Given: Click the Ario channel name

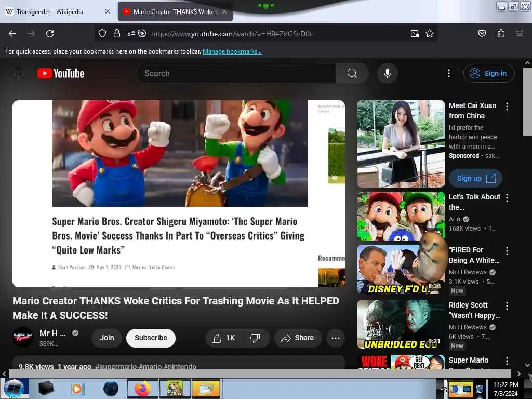Looking at the screenshot, I should 454,219.
